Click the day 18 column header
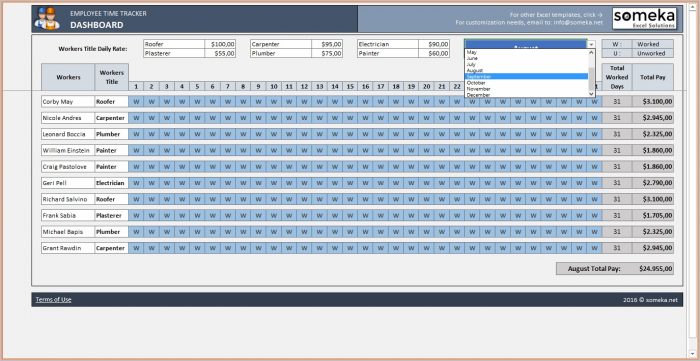The image size is (700, 361). tap(396, 87)
